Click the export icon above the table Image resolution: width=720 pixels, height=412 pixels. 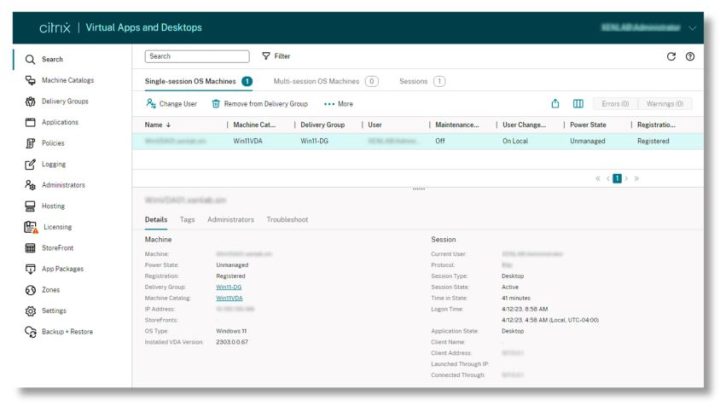tap(556, 103)
